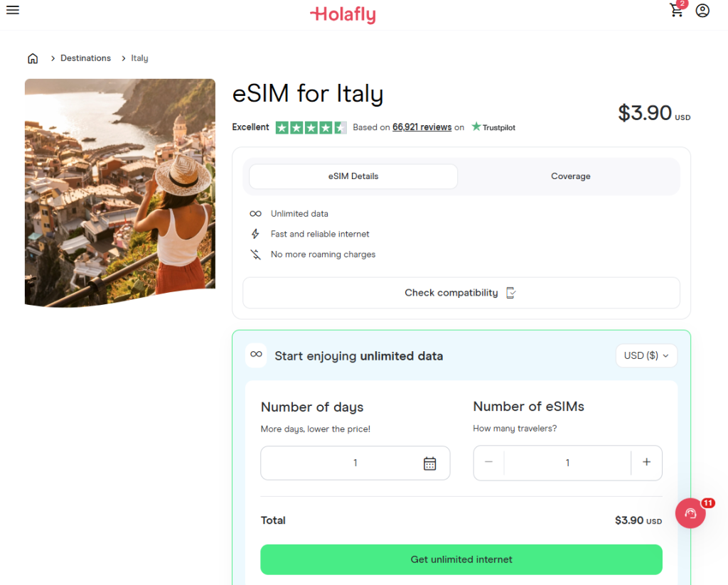Click the Trustpilot star rating

[311, 128]
